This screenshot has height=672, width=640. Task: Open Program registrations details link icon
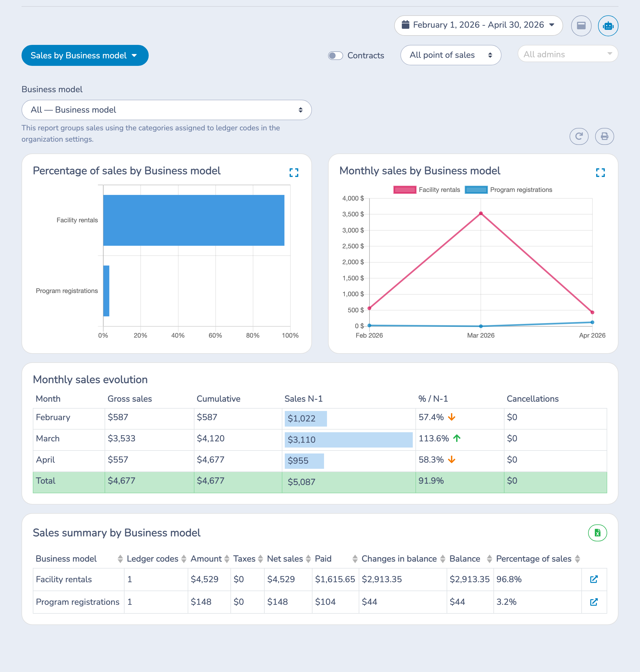click(593, 602)
